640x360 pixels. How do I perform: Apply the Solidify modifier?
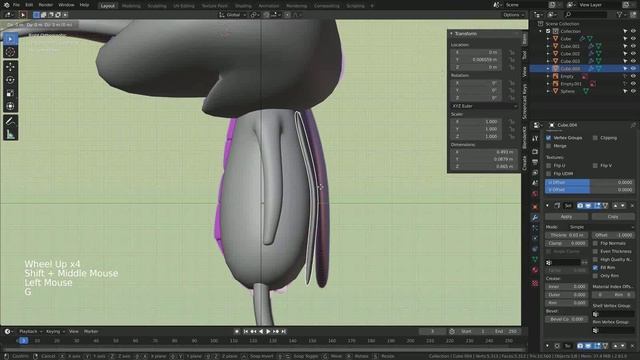tap(567, 217)
